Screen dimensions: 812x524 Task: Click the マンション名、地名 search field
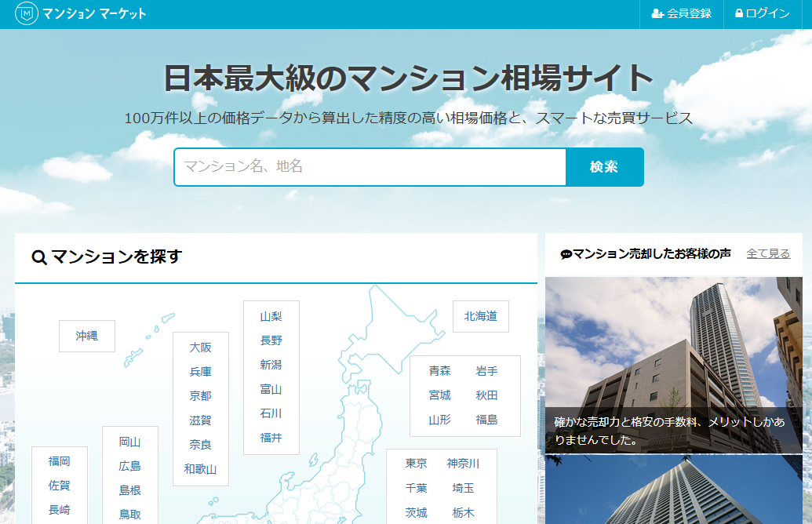coord(370,167)
